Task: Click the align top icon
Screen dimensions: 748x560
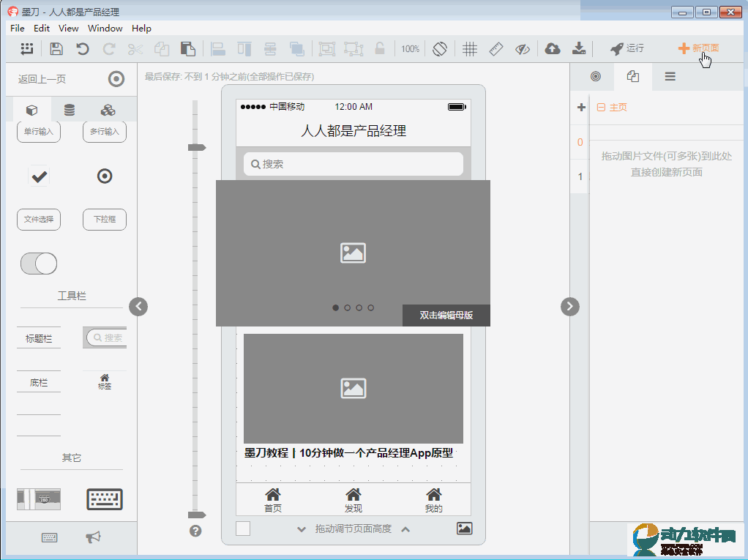Action: [244, 48]
